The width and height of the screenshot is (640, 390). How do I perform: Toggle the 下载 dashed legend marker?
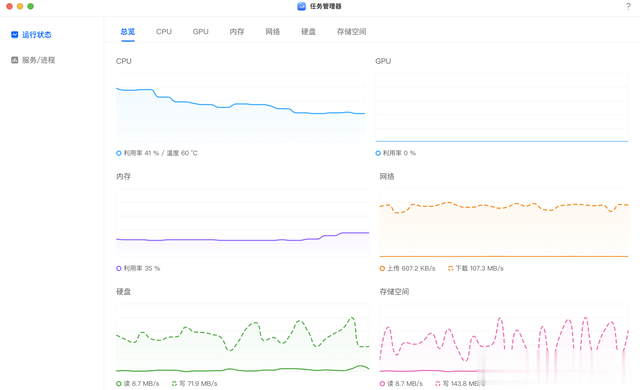point(451,268)
